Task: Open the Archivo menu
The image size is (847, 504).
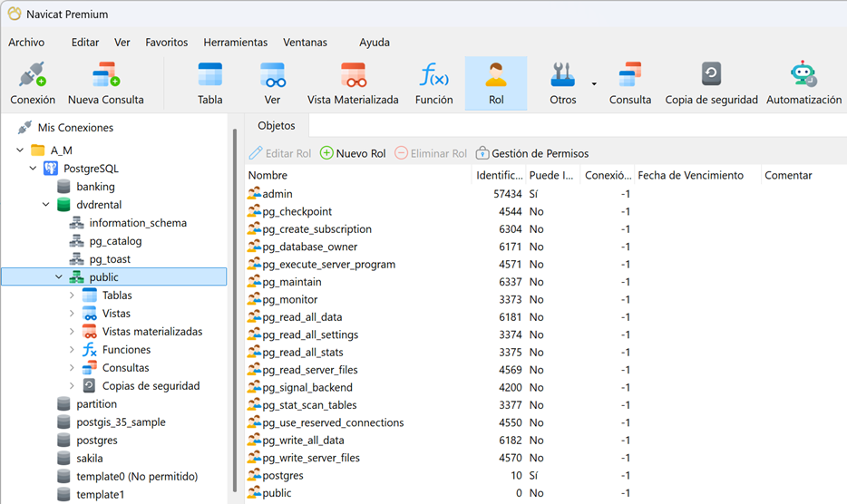Action: 26,42
